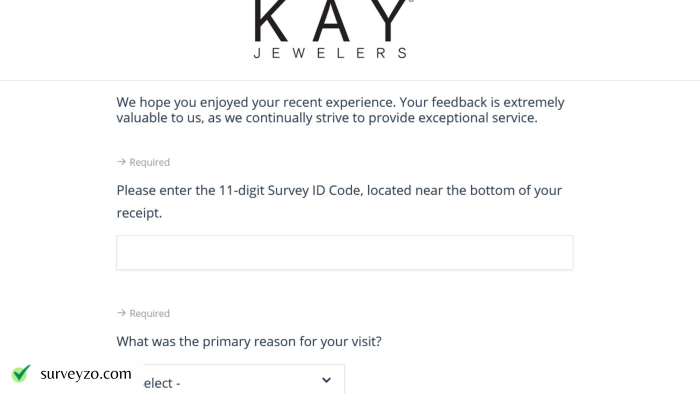Click the 'What was the primary reason' question text
Viewport: 700px width, 394px height.
coord(249,342)
